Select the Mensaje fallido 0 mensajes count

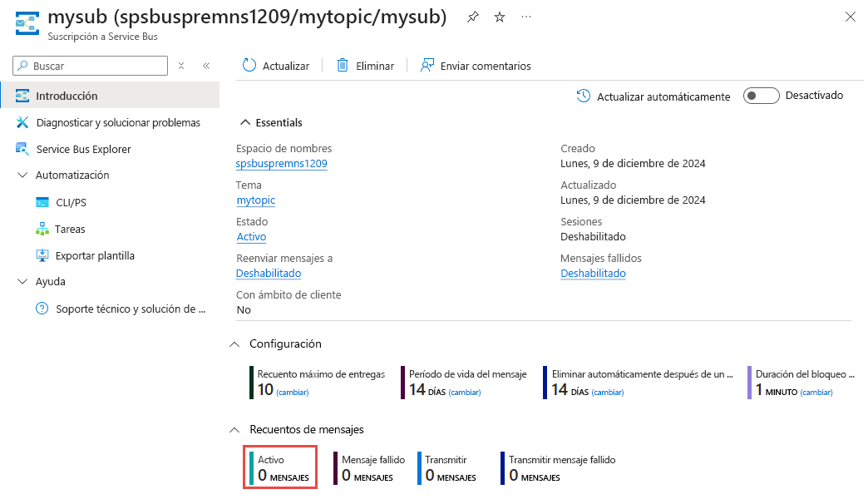click(369, 468)
